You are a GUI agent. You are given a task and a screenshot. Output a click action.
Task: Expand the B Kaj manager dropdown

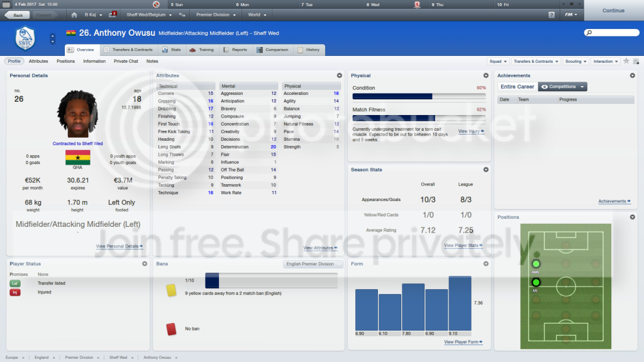pyautogui.click(x=93, y=15)
